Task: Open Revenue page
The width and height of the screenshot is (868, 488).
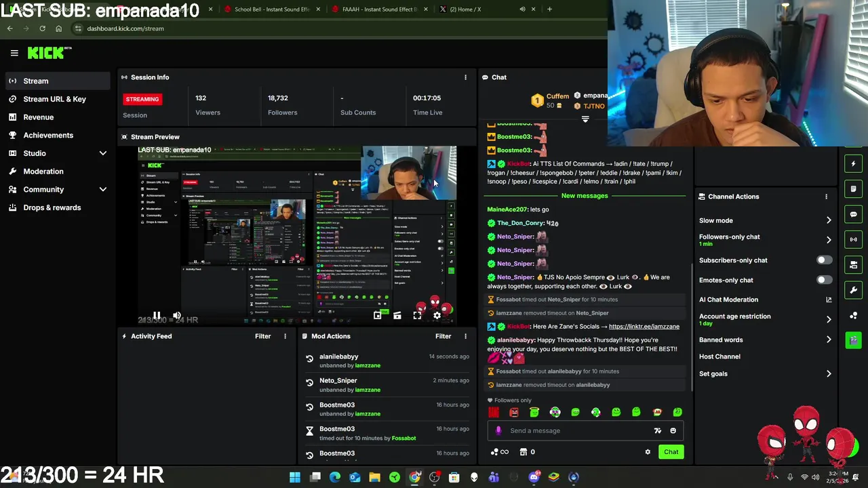Action: click(x=56, y=117)
